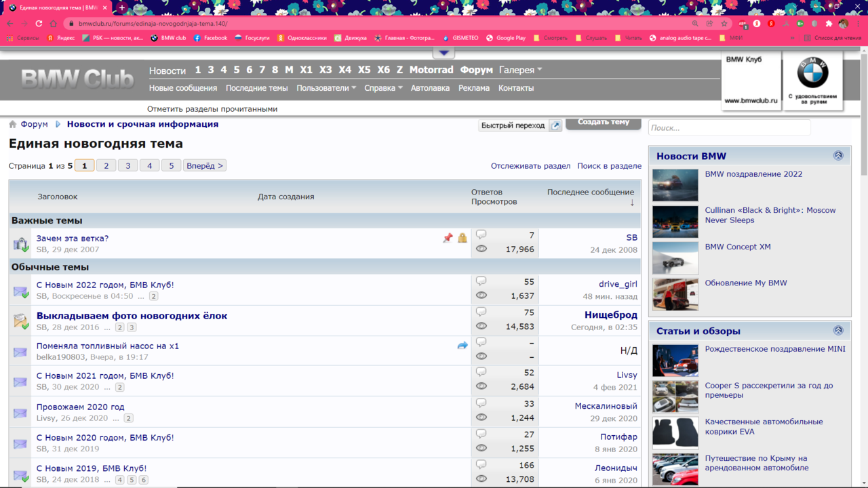This screenshot has height=488, width=868.
Task: Open the Быстрый переход quick navigation
Action: click(x=513, y=125)
